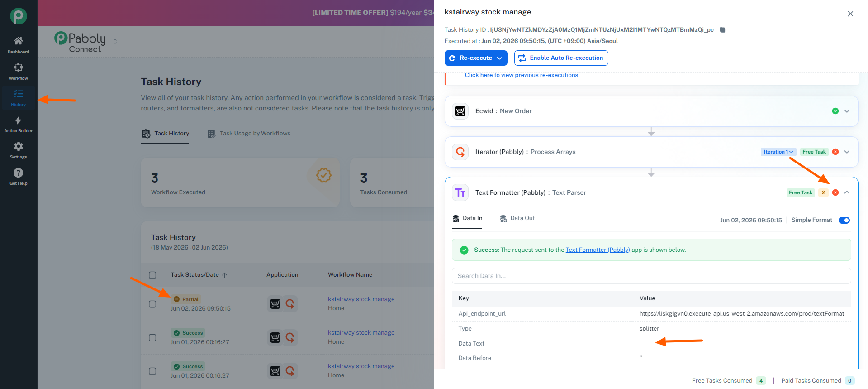868x389 pixels.
Task: Open Action Builder lightning icon
Action: pos(18,120)
